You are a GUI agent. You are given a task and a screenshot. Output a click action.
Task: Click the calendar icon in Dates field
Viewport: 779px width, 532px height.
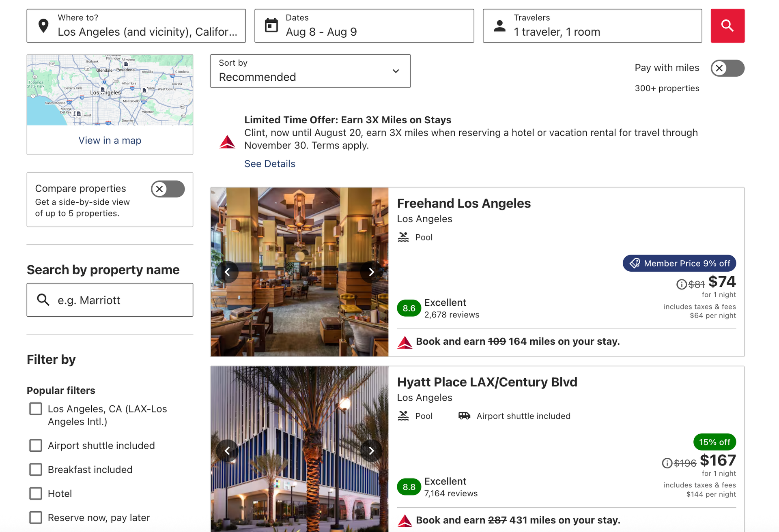coord(271,26)
